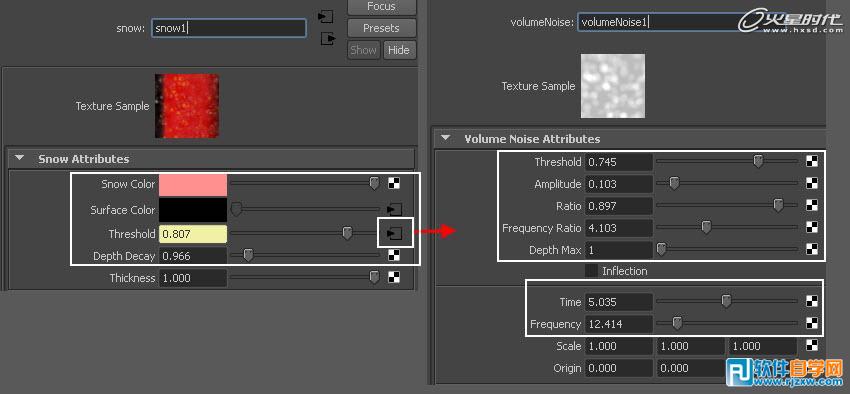Click the Snow Color checker map icon

click(394, 184)
